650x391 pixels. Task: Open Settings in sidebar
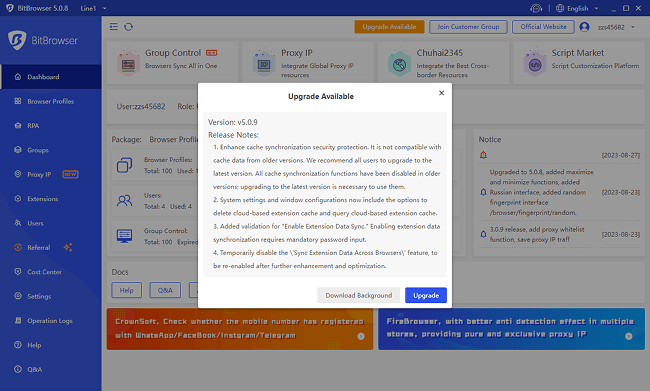(x=51, y=296)
